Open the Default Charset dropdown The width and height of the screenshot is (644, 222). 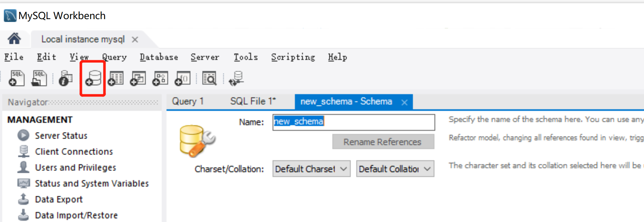click(311, 168)
